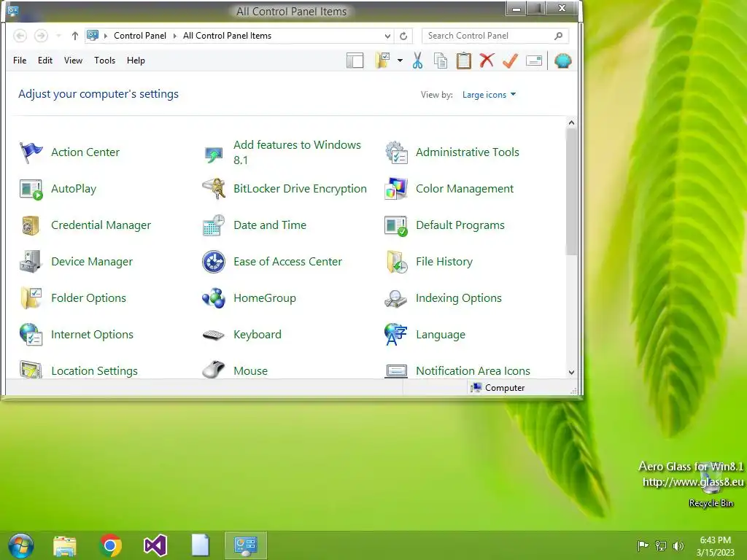Click the Copy toolbar icon
The width and height of the screenshot is (747, 560).
441,61
